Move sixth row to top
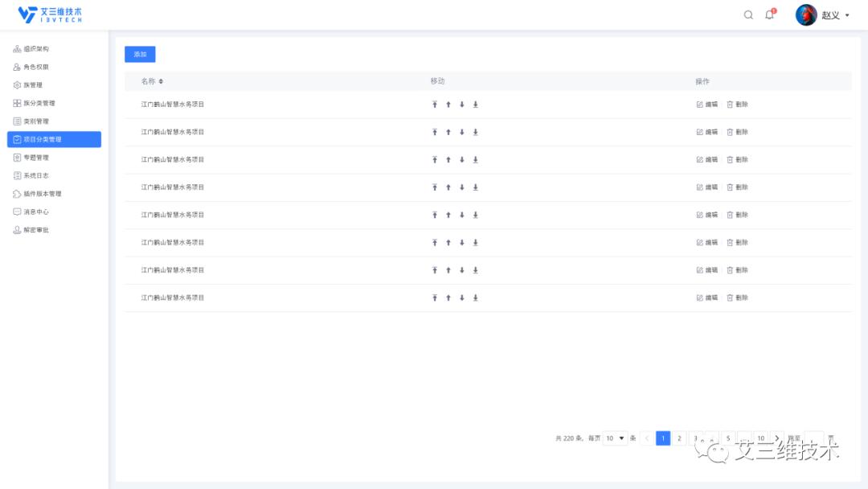This screenshot has width=868, height=489. click(435, 243)
